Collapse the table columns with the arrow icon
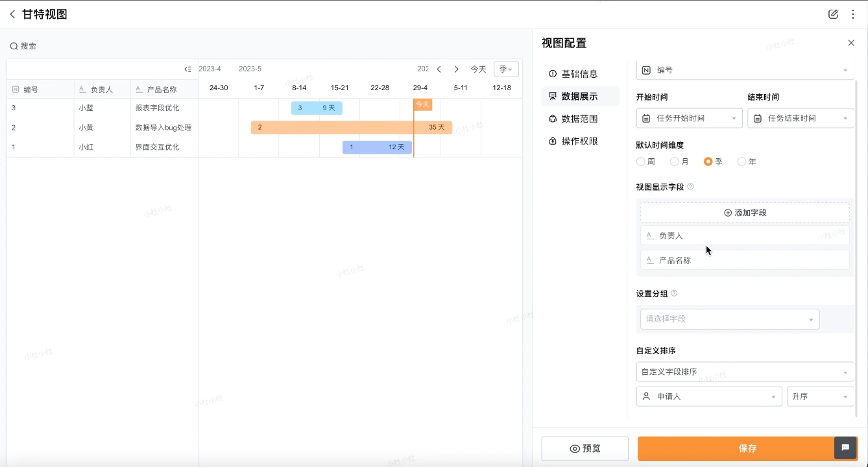Viewport: 868px width, 467px height. pyautogui.click(x=187, y=69)
